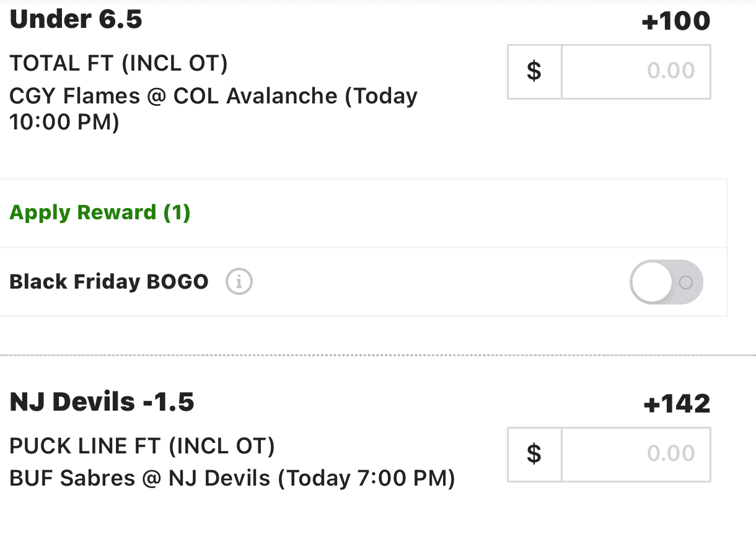Viewport: 756px width, 555px height.
Task: Tap the Under 6.5 selection title
Action: (x=76, y=19)
